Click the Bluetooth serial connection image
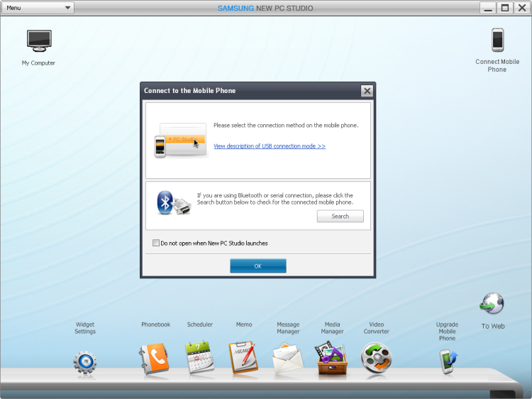Screen dimensions: 532x399 coord(174,203)
